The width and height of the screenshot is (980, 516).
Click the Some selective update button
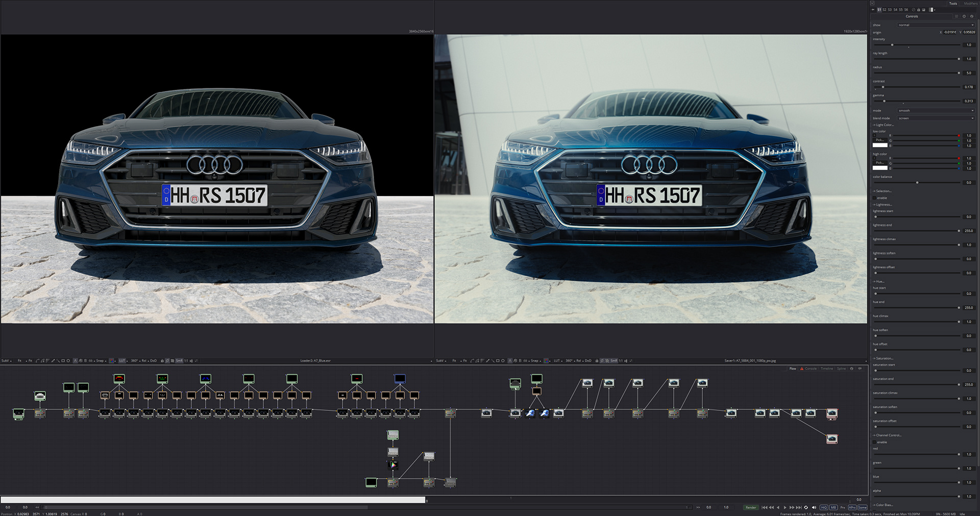pos(863,507)
